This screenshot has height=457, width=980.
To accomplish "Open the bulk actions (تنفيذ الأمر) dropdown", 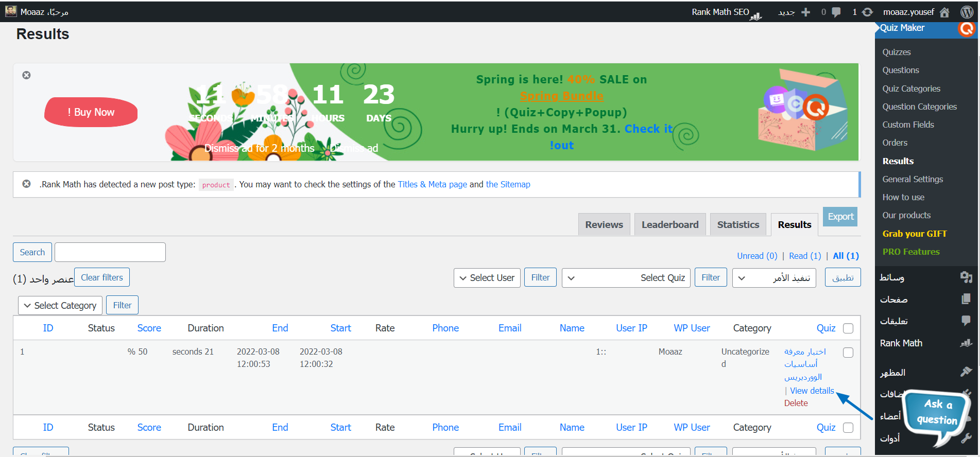I will pyautogui.click(x=774, y=278).
